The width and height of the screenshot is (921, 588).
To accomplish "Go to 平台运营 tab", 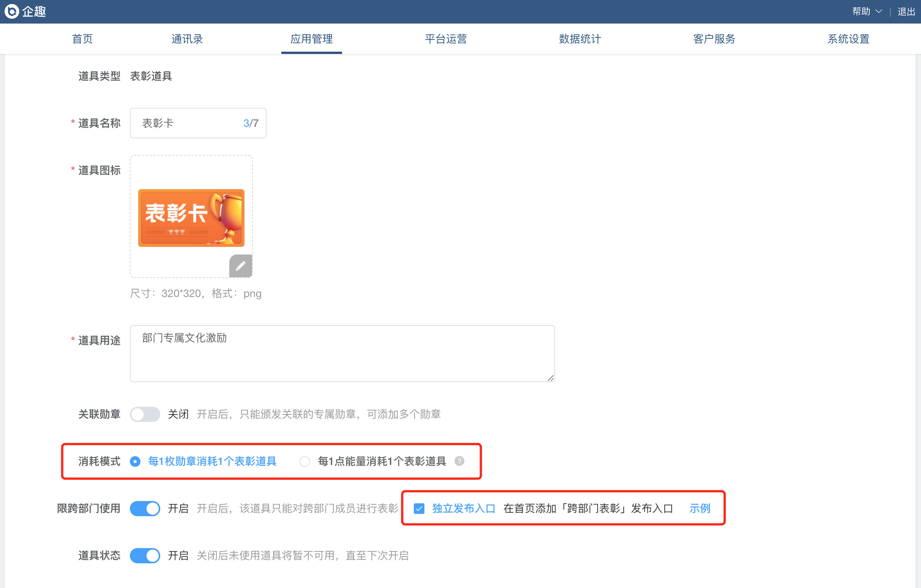I will pyautogui.click(x=446, y=39).
